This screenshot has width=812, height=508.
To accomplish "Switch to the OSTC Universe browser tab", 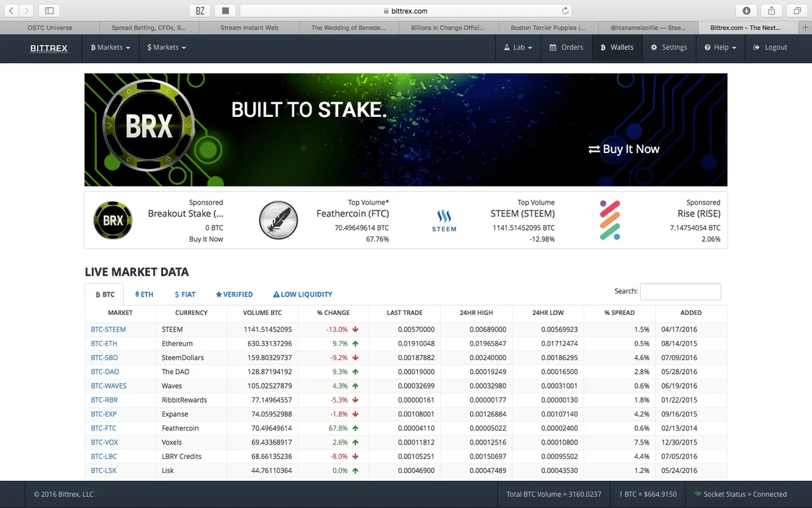I will coord(50,28).
